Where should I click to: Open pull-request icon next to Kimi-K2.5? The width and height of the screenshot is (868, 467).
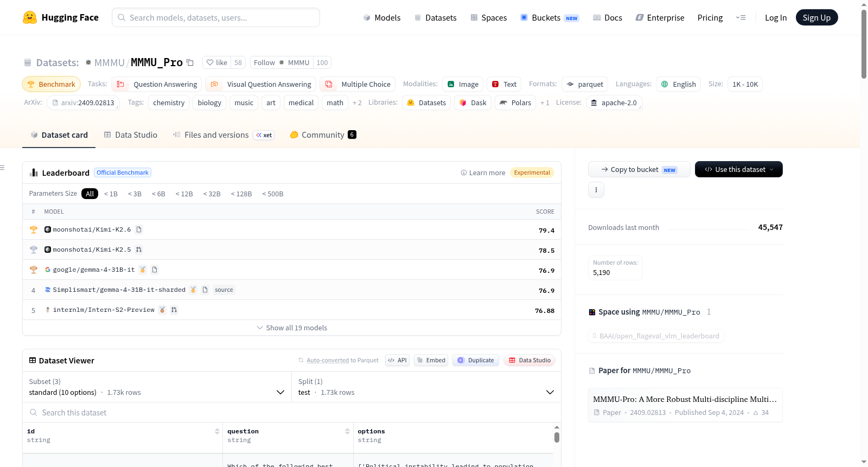click(139, 250)
